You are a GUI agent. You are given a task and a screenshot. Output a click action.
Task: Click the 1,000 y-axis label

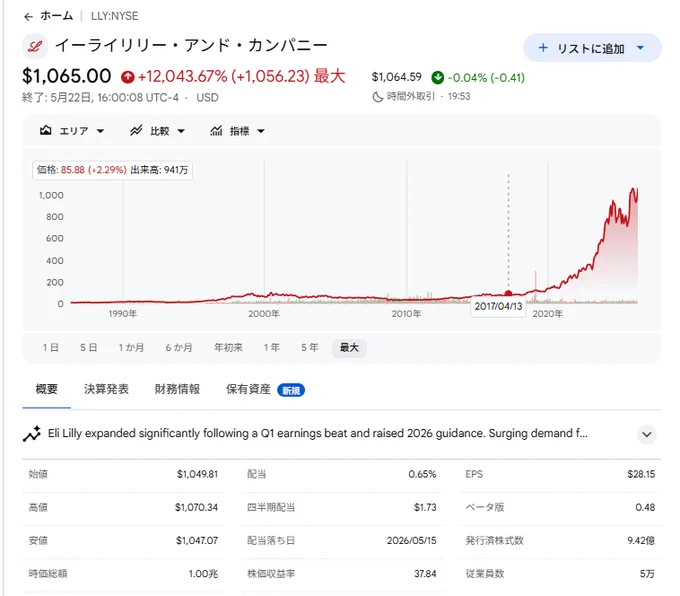(x=51, y=195)
